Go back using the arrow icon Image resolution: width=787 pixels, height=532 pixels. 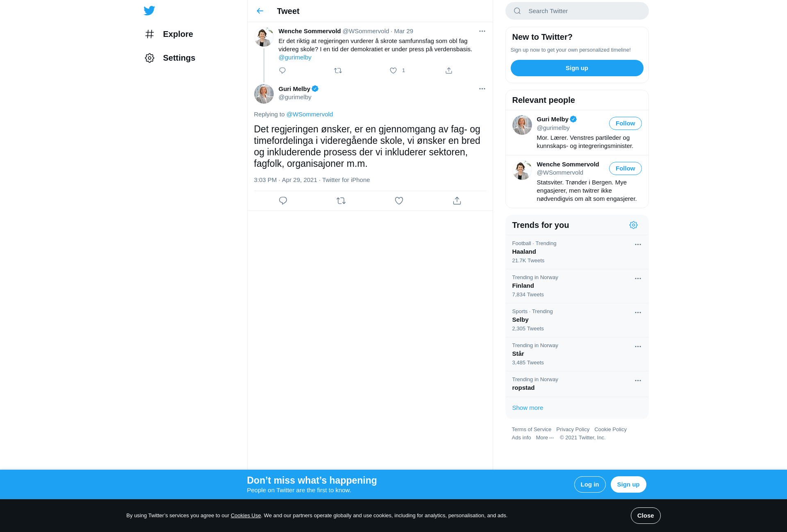[x=260, y=11]
